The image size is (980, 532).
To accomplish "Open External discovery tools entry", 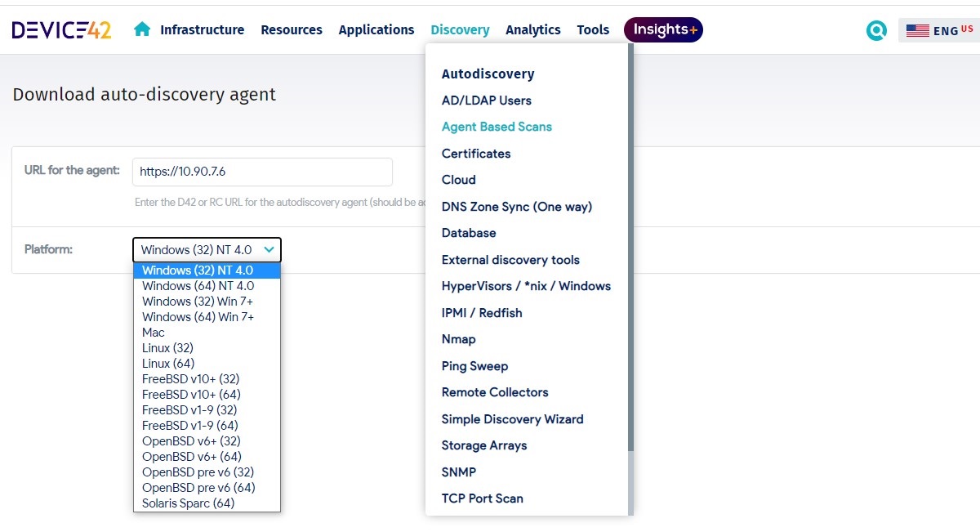I will pos(510,260).
